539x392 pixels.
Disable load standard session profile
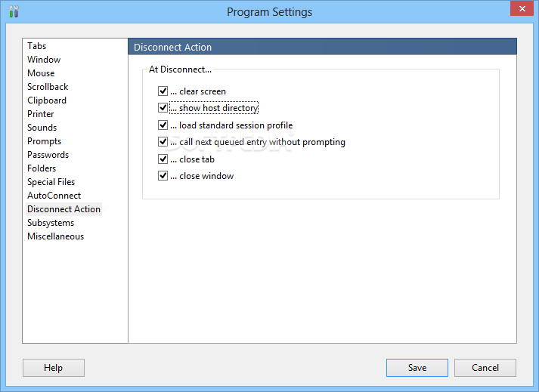[163, 125]
